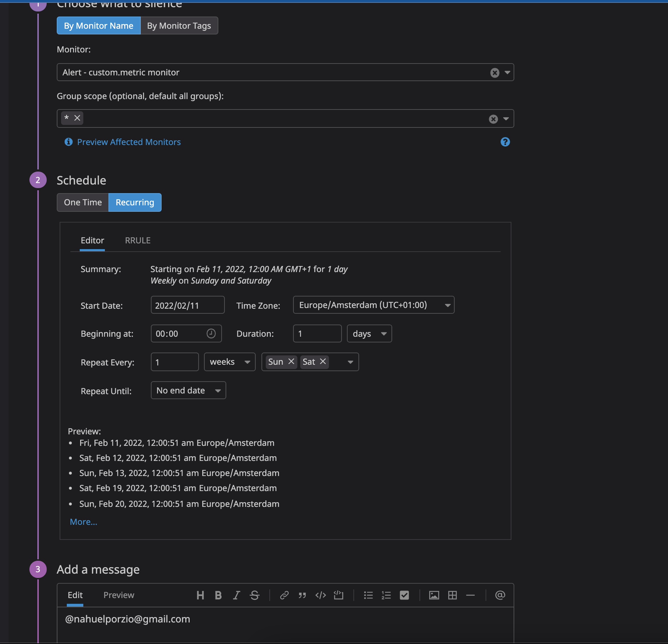Insert inline code with the code icon
This screenshot has width=668, height=644.
320,596
